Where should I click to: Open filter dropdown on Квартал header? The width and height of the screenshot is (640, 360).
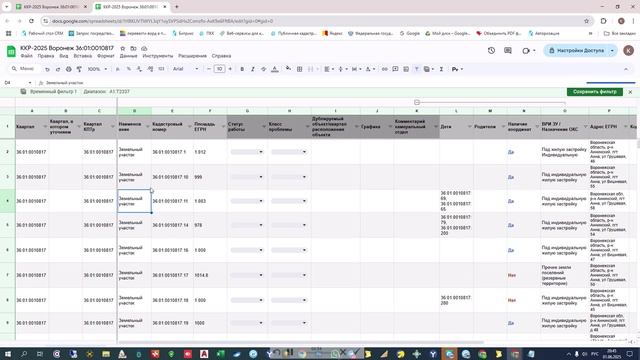tap(45, 127)
